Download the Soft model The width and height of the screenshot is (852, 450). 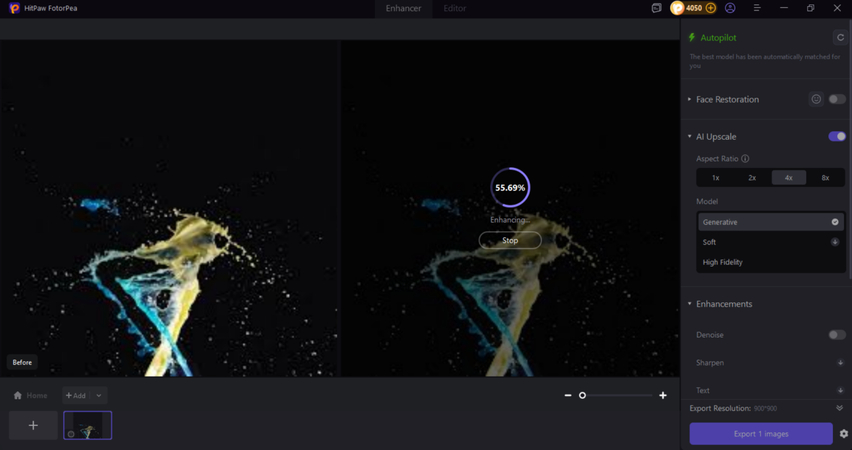(x=835, y=242)
